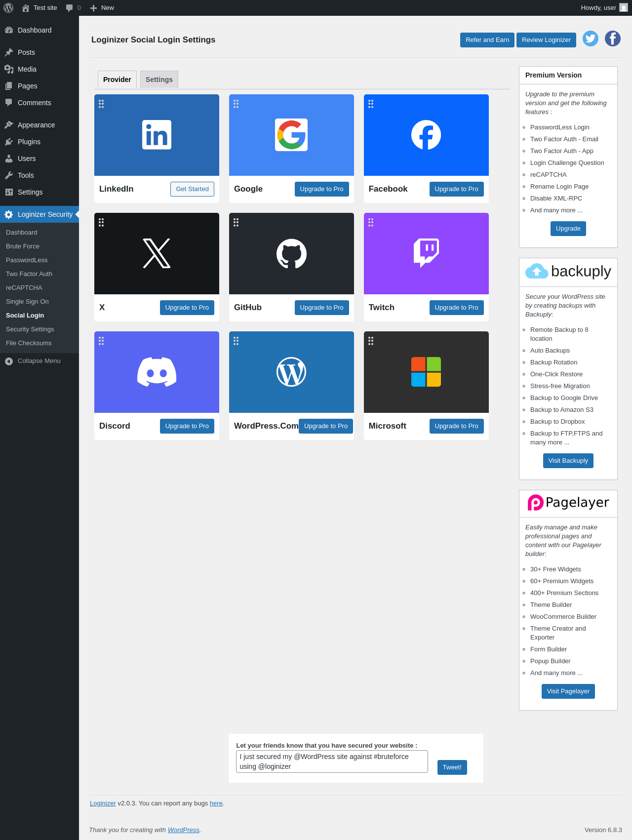
Task: Click the Microsoft four-square logo
Action: pyautogui.click(x=426, y=372)
